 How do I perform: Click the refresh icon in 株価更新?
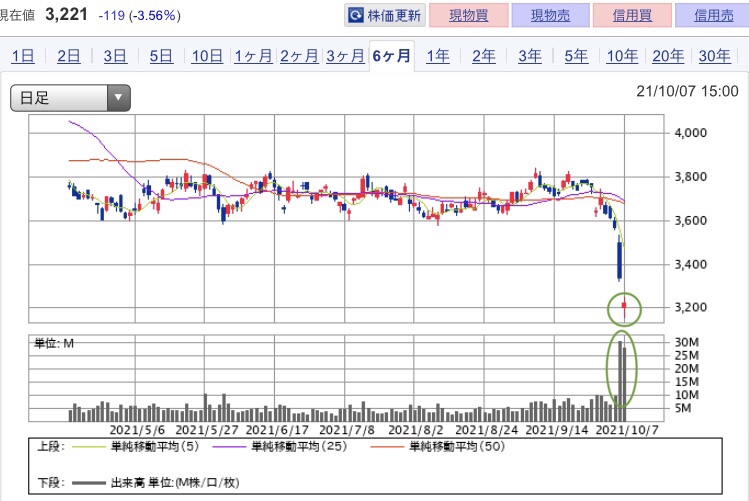356,15
